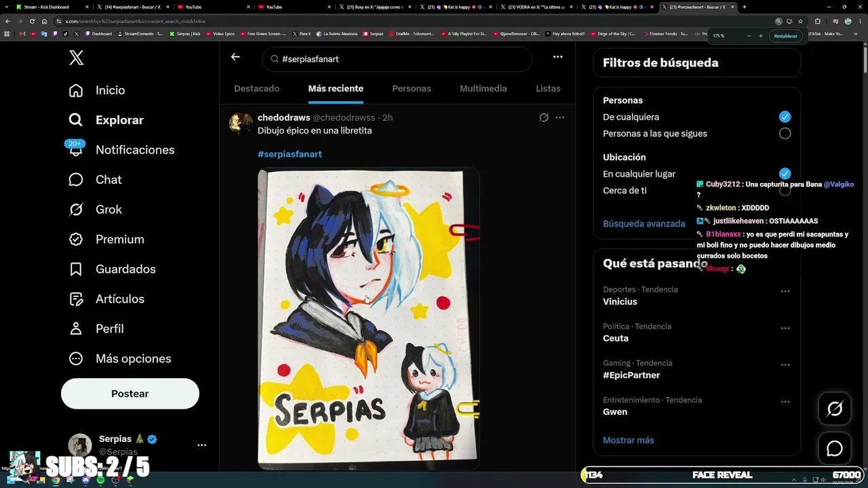Screen dimensions: 868x488
Task: Open Inicio from the sidebar
Action: click(96, 90)
